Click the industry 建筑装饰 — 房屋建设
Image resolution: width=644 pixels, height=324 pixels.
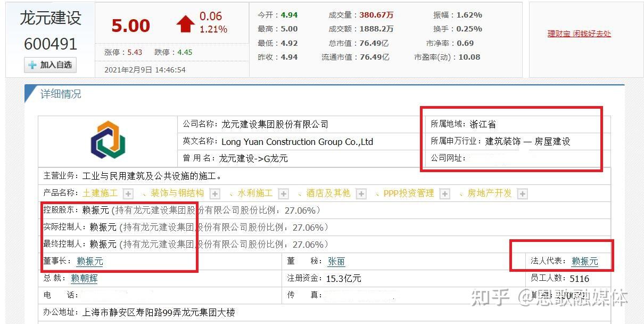(x=528, y=141)
